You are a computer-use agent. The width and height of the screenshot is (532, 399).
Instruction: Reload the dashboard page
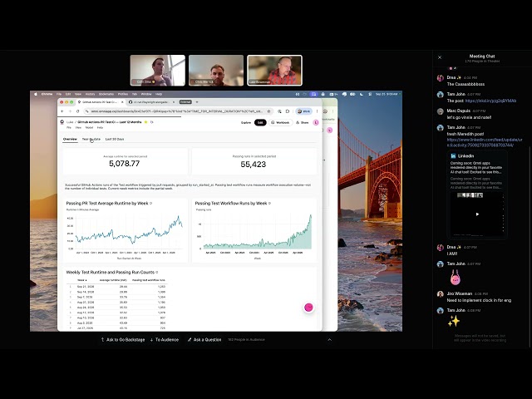click(x=77, y=111)
